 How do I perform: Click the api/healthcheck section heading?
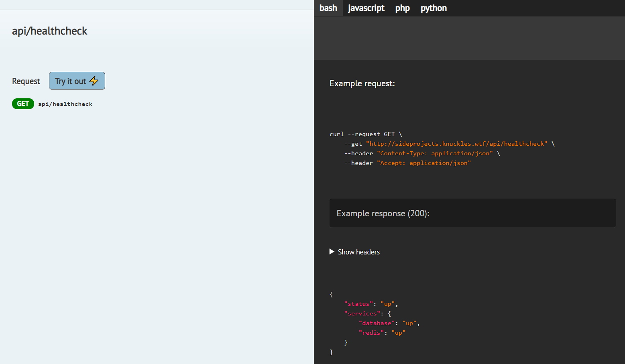point(49,31)
